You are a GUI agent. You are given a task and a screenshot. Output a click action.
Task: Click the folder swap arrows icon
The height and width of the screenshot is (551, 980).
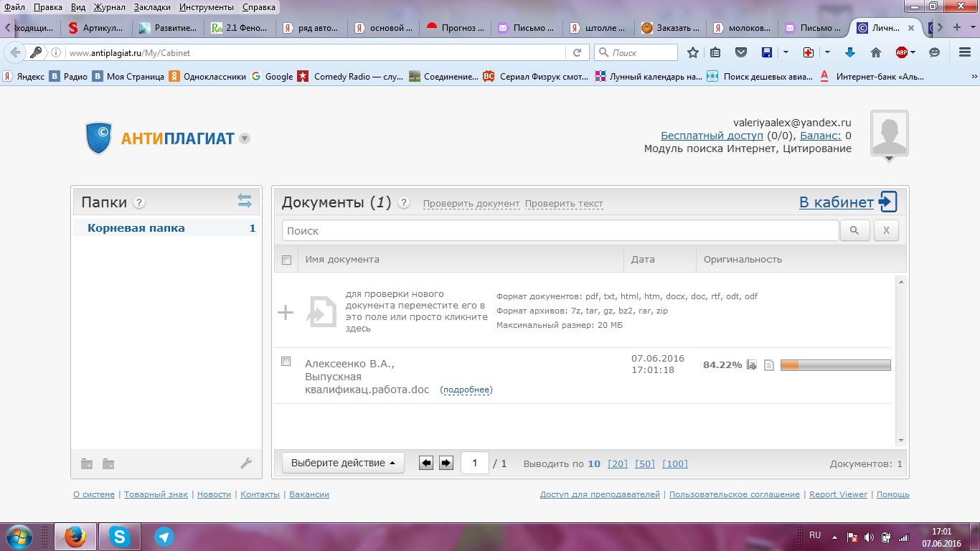245,202
